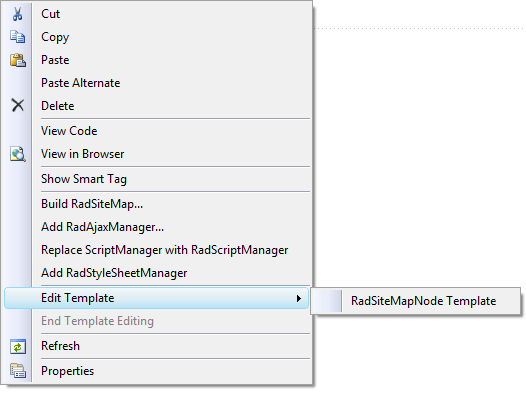Open the Edit Template submenu

click(x=156, y=298)
